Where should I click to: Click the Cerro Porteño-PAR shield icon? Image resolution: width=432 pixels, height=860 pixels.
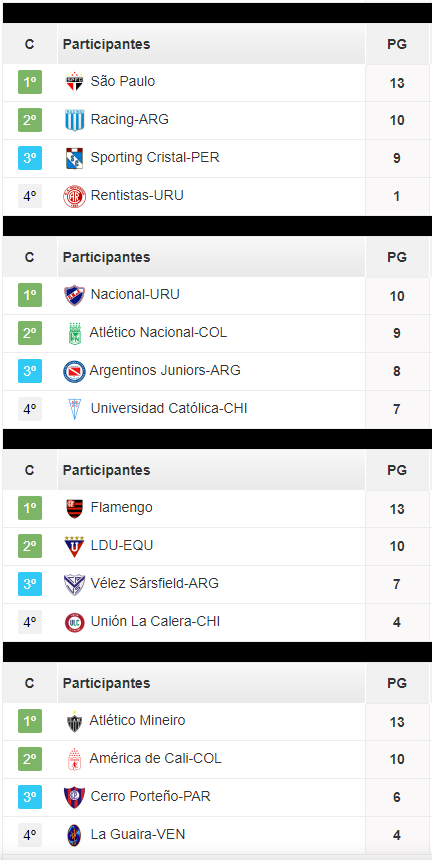click(x=74, y=797)
